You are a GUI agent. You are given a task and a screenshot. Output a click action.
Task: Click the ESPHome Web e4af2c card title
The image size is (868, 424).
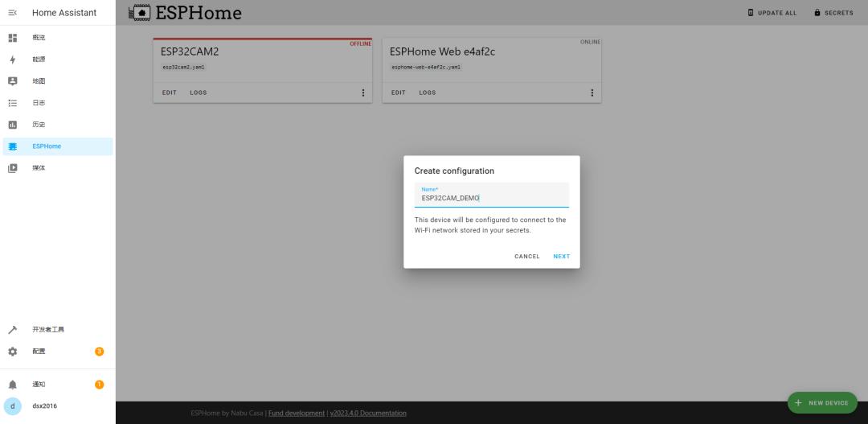click(x=442, y=51)
